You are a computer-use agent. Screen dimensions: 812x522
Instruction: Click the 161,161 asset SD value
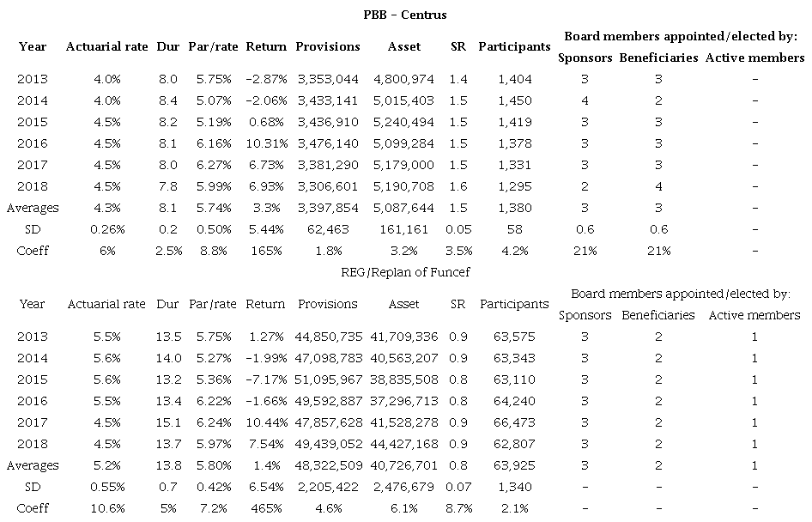coord(404,229)
